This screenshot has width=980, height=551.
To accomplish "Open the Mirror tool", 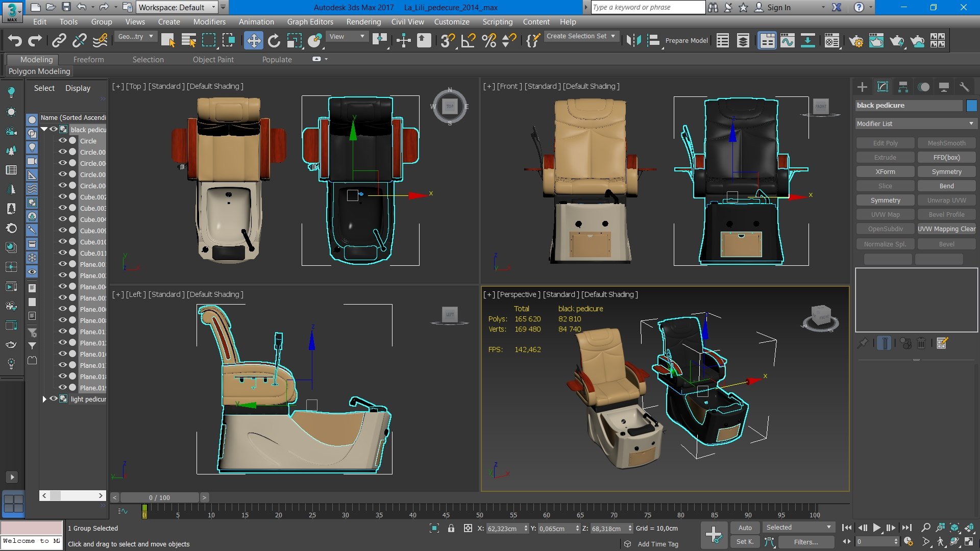I will coord(633,40).
